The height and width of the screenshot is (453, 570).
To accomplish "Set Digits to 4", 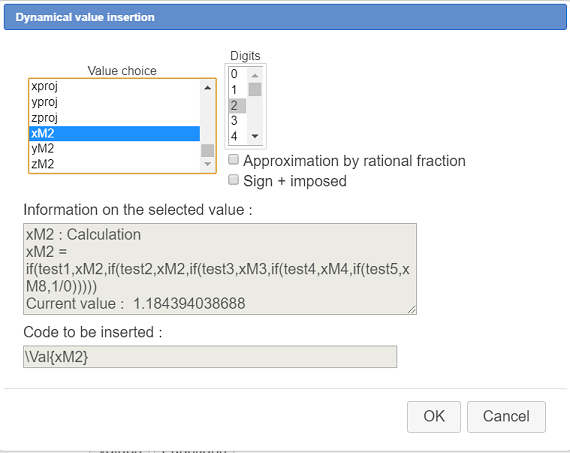I will (237, 136).
